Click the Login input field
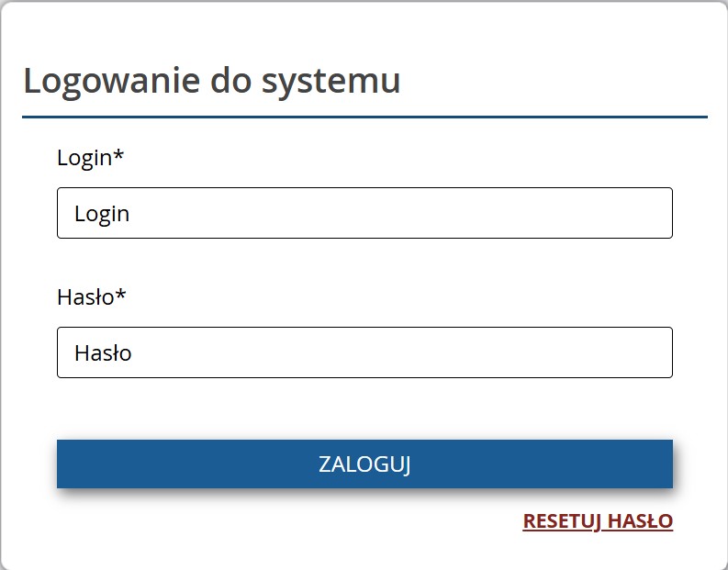728x570 pixels. 364,213
